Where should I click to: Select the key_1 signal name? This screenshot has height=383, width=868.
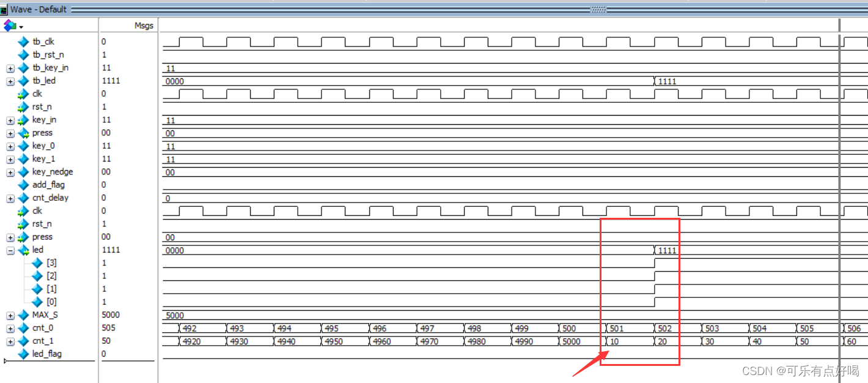point(43,159)
